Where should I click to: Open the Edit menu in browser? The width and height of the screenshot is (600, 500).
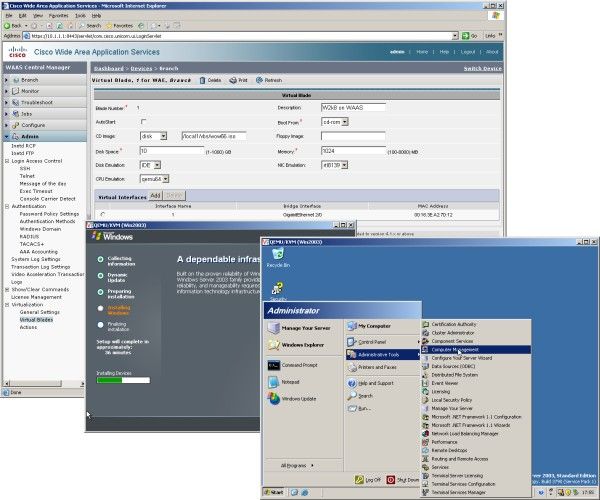(23, 16)
